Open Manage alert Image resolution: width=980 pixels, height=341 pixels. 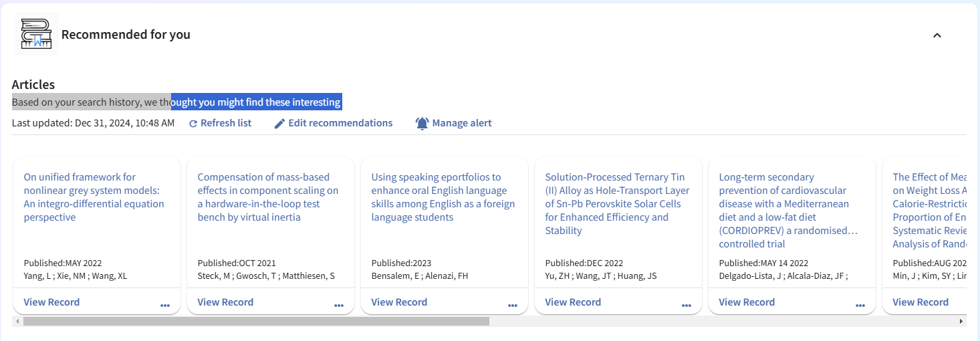pos(454,123)
